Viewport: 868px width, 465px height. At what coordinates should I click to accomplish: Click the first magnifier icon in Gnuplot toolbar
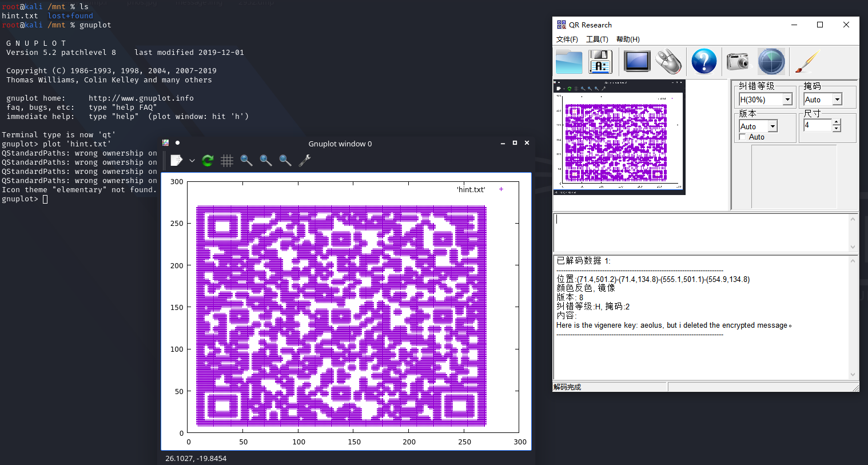click(246, 161)
